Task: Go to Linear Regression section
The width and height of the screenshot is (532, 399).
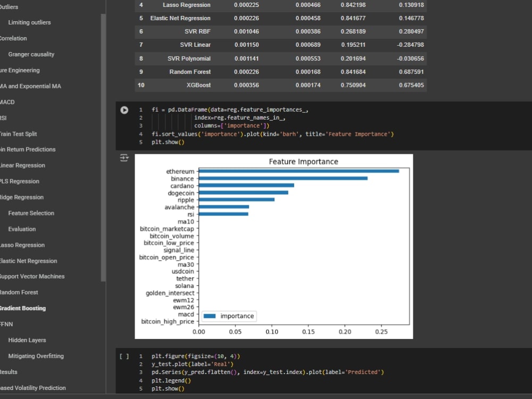Action: tap(22, 165)
